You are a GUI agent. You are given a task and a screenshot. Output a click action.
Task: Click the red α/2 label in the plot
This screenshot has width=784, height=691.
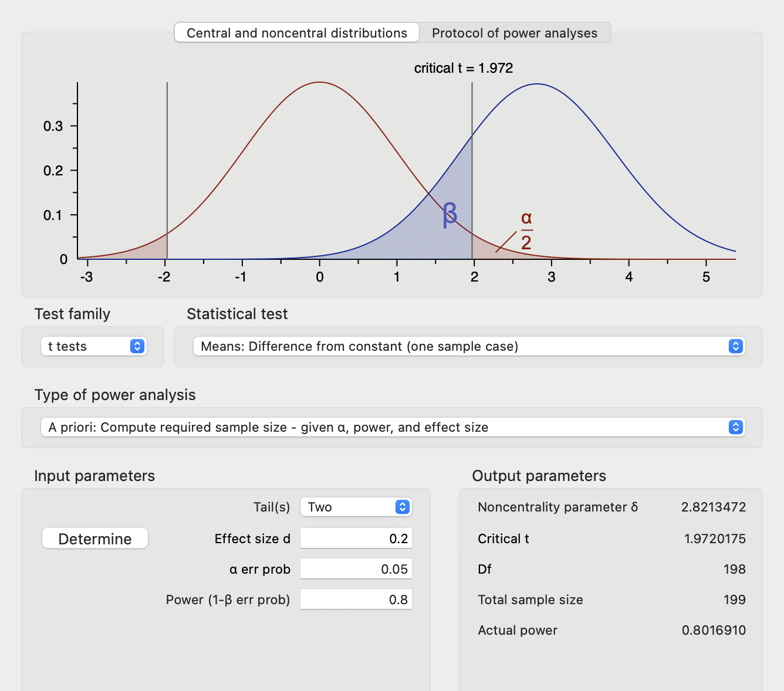[x=526, y=230]
